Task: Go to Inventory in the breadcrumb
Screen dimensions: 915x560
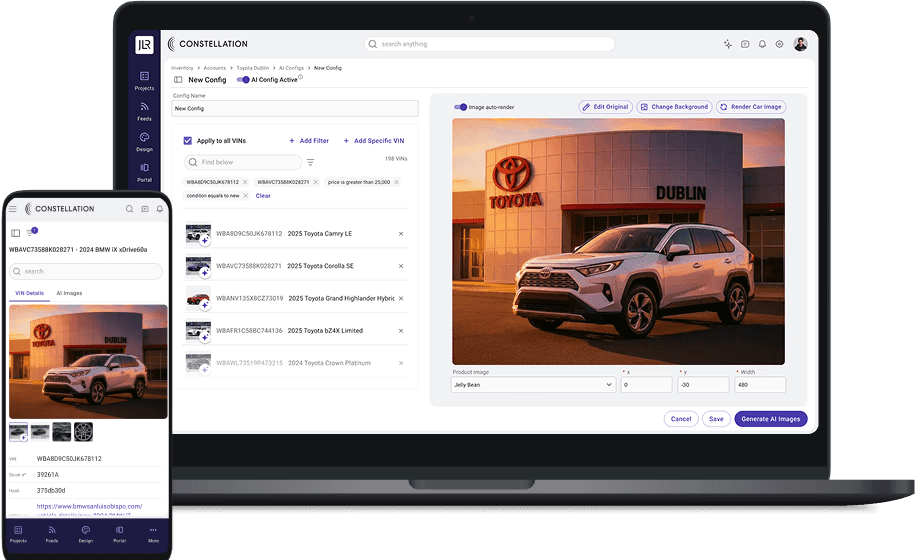Action: pos(182,68)
